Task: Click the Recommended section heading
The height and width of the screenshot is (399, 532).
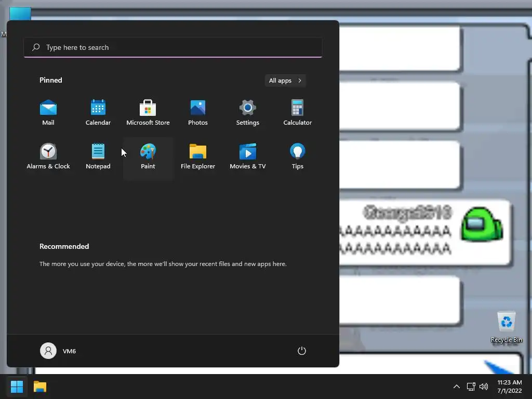Action: pos(64,246)
